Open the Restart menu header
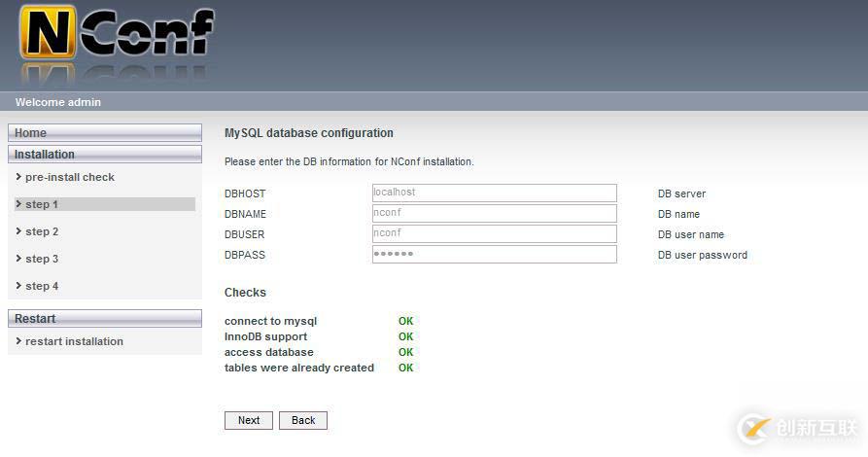The height and width of the screenshot is (457, 868). click(x=105, y=319)
